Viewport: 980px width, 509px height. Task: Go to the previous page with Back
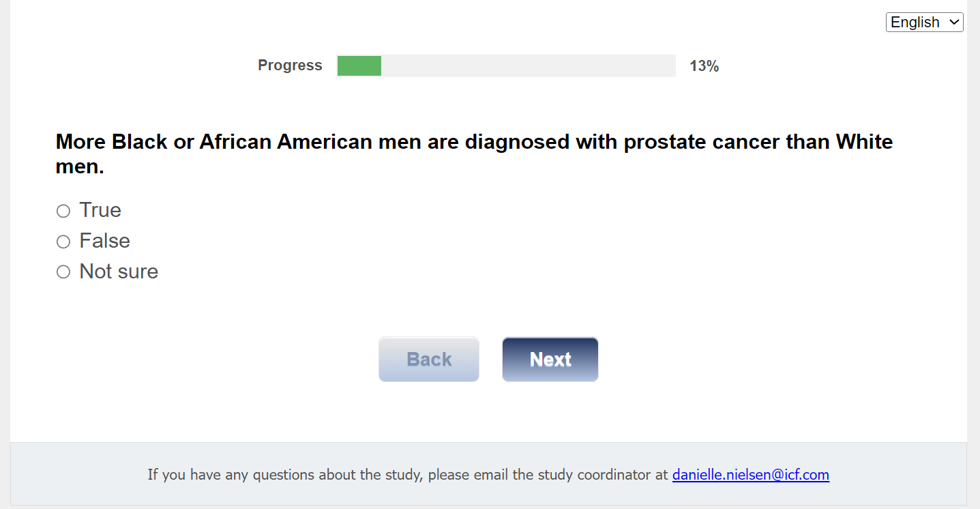click(x=429, y=360)
